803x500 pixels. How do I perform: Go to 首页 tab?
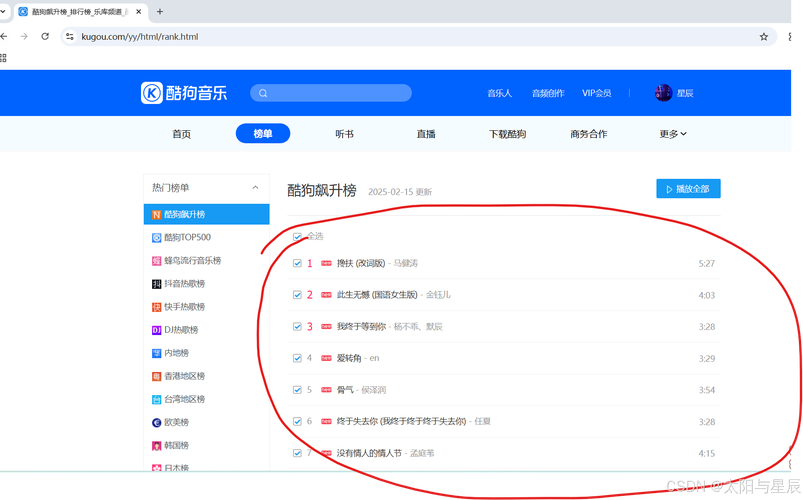[181, 134]
